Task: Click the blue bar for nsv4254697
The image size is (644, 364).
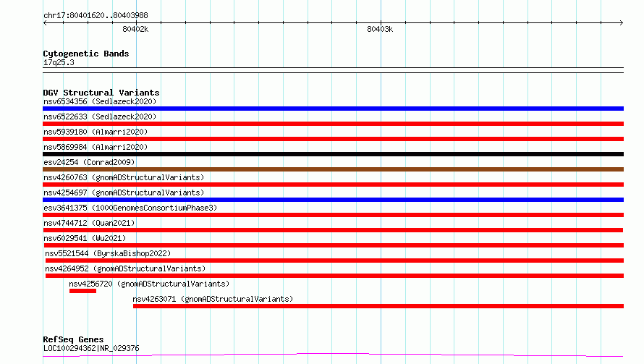Action: 333,200
